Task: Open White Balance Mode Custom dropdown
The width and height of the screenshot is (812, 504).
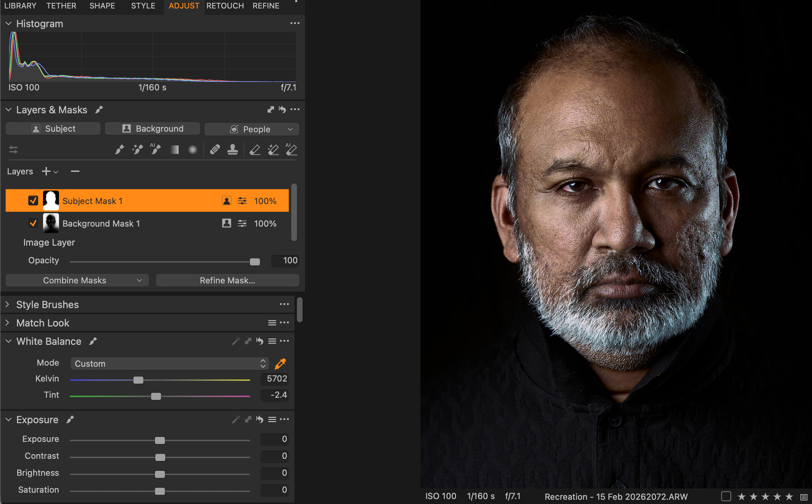Action: pyautogui.click(x=169, y=364)
